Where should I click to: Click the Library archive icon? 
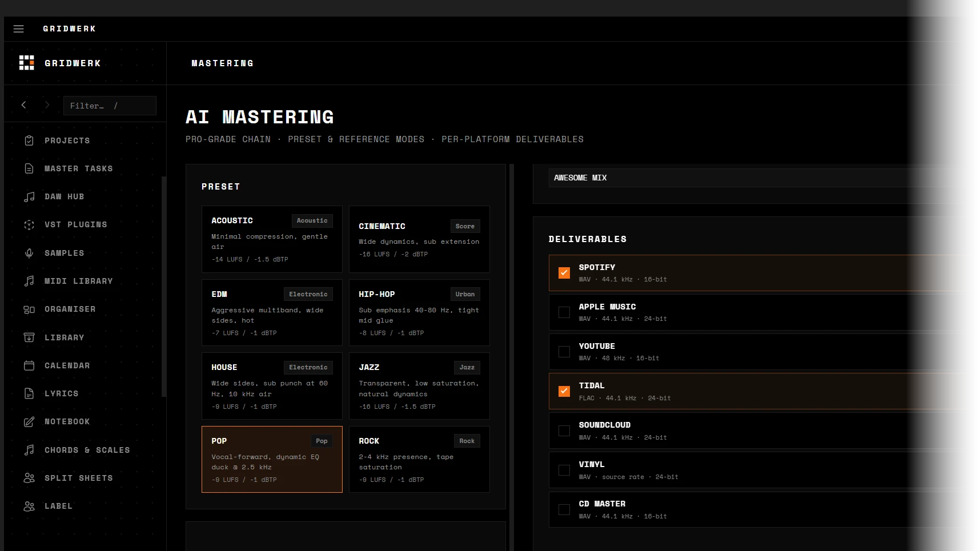coord(29,337)
